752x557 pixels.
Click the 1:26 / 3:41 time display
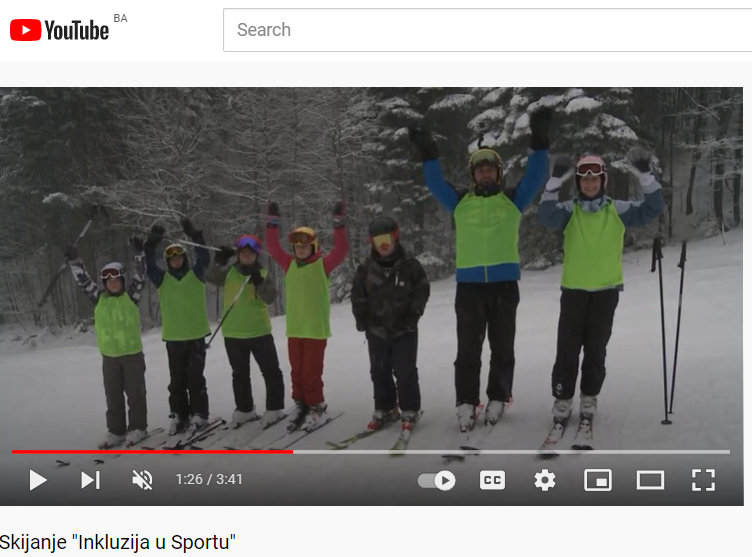pos(209,479)
